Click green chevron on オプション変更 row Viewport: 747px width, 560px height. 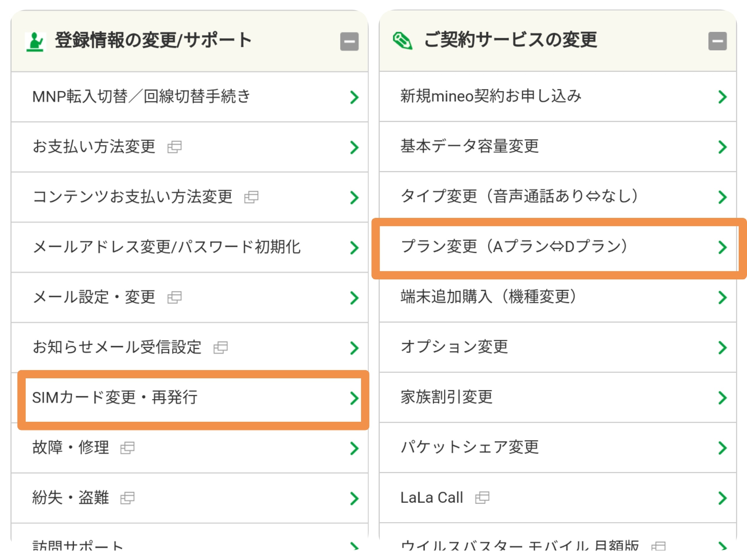click(x=722, y=348)
